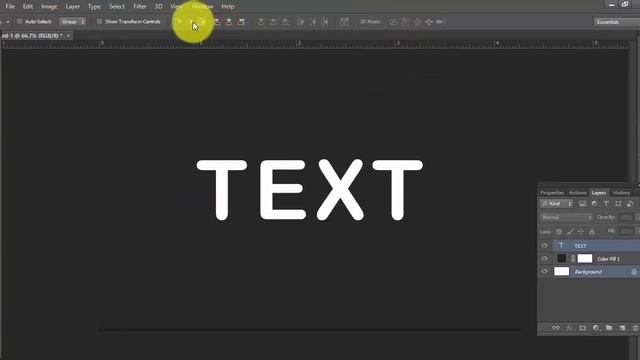The width and height of the screenshot is (640, 360).
Task: Add a layer mask from Layers panel
Action: tap(582, 328)
